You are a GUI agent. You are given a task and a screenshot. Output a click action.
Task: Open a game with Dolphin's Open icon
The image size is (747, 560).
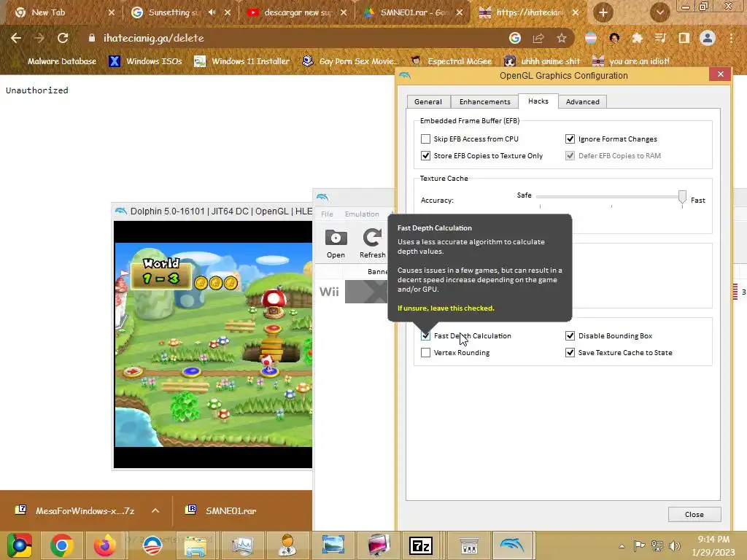point(336,244)
